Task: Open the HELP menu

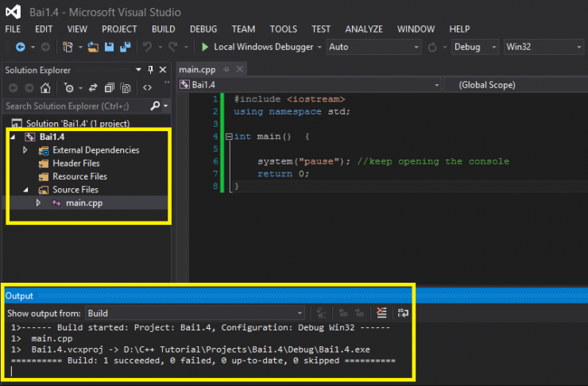Action: (x=459, y=29)
